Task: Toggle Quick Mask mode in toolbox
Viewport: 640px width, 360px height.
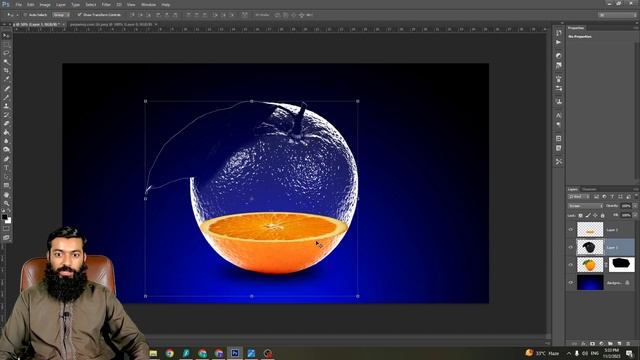Action: (x=6, y=229)
